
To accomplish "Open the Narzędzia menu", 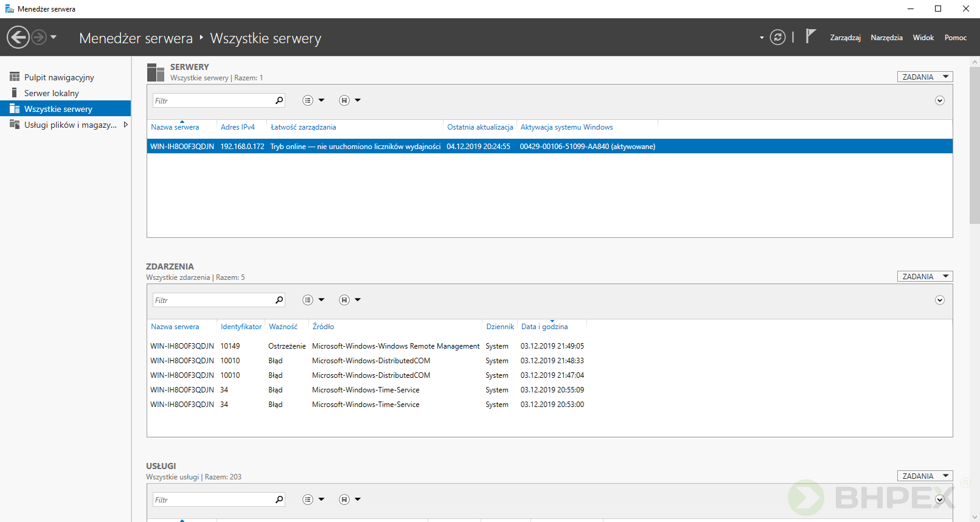I will (x=886, y=38).
